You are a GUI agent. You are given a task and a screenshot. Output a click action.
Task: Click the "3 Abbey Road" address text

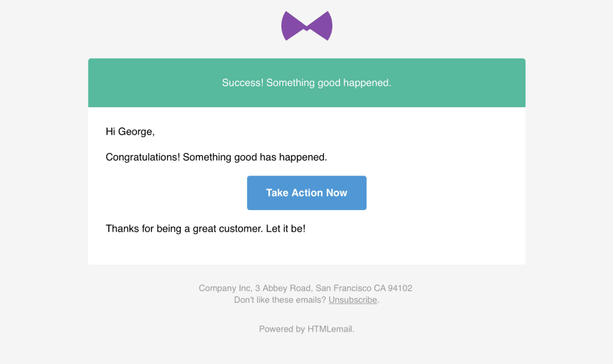point(283,288)
